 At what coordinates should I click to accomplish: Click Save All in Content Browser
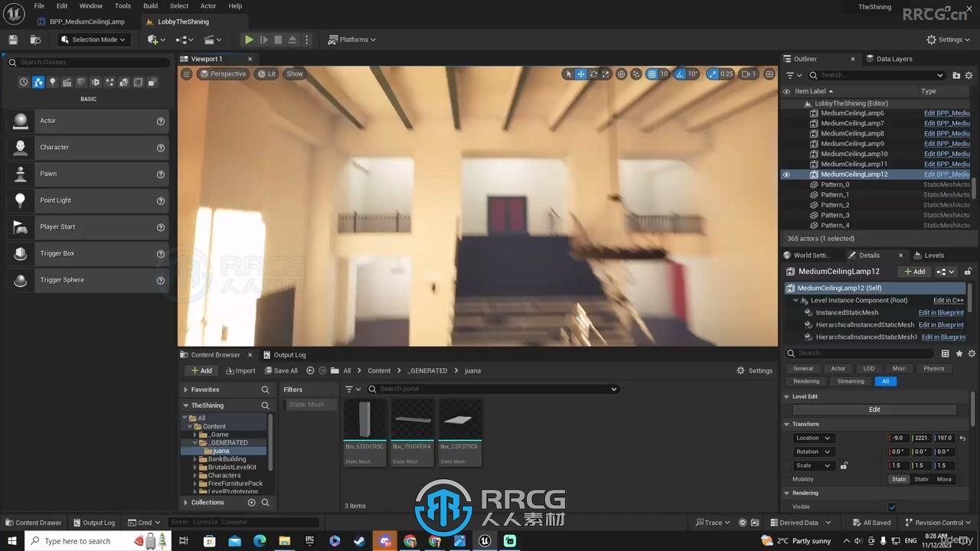(280, 370)
